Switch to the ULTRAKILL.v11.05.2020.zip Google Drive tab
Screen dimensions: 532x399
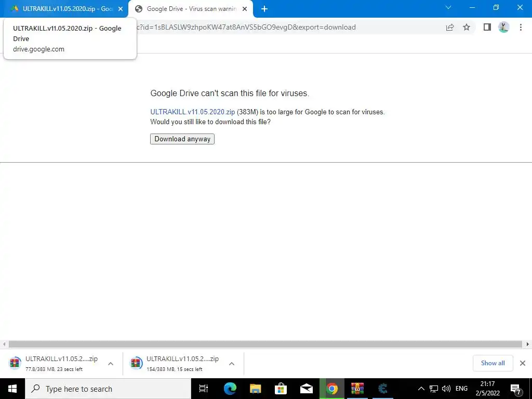point(64,9)
